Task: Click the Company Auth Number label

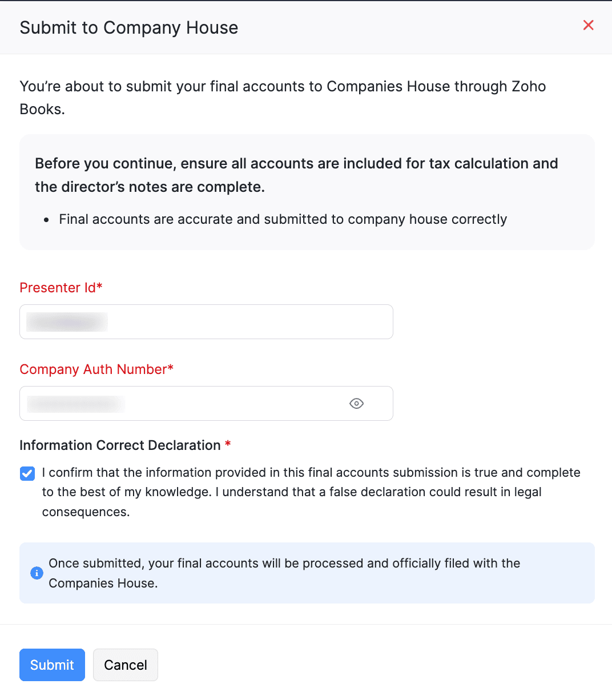Action: coord(92,369)
